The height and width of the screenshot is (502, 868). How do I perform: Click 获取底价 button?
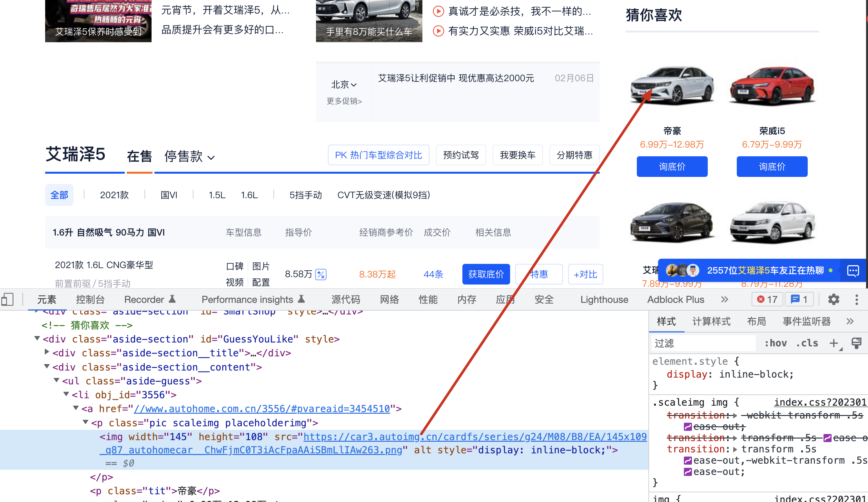pos(486,274)
